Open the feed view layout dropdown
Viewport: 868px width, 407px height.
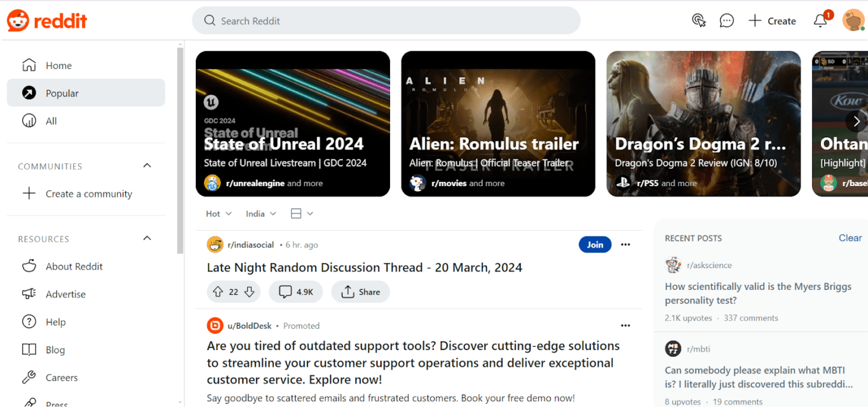click(302, 213)
